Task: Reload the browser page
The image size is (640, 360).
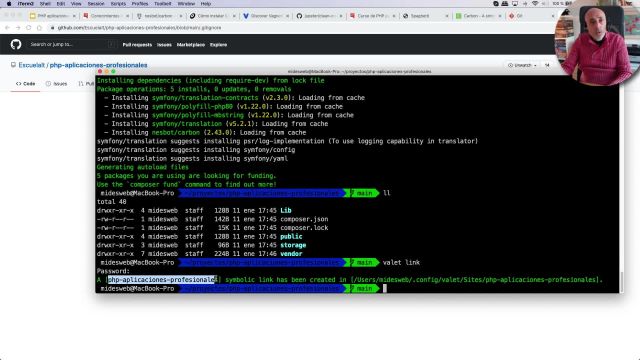Action: point(29,28)
